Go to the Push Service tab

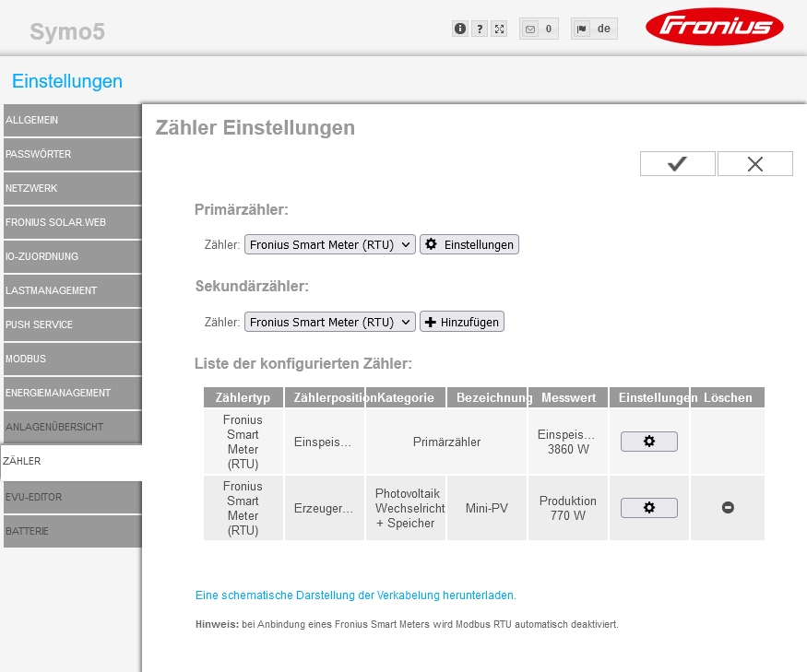73,324
